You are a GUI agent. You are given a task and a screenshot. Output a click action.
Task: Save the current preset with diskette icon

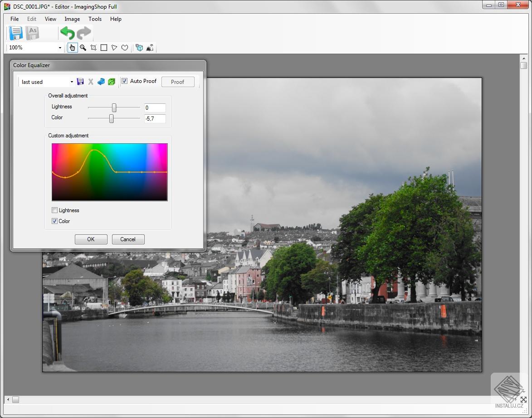80,82
